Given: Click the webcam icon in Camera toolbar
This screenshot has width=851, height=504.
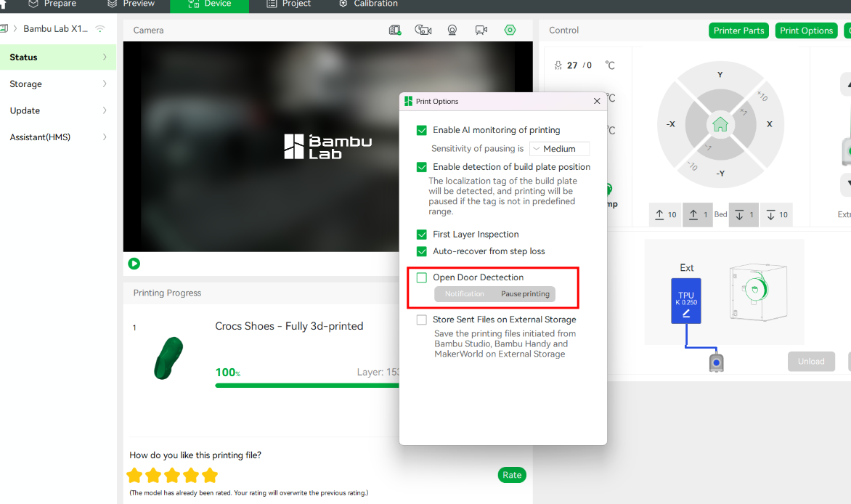Looking at the screenshot, I should (x=452, y=31).
